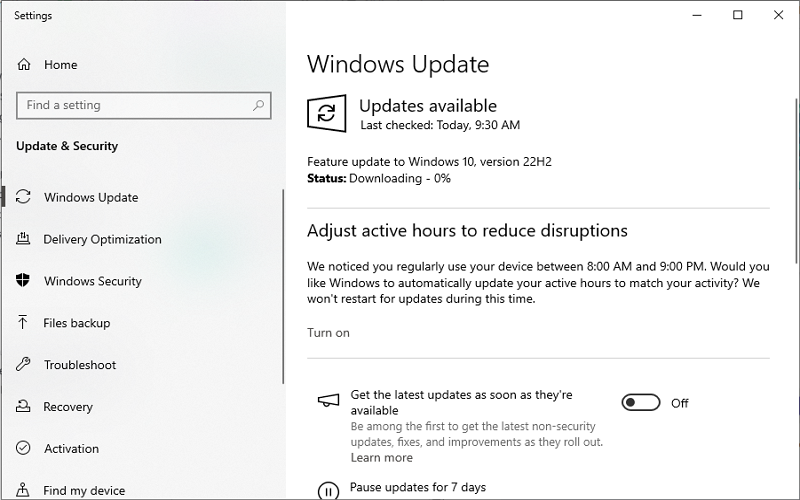
Task: Open the Troubleshoot settings page
Action: pos(80,365)
